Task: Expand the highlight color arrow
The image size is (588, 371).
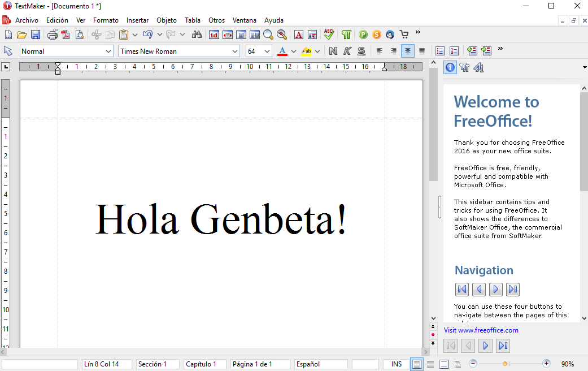Action: tap(317, 51)
